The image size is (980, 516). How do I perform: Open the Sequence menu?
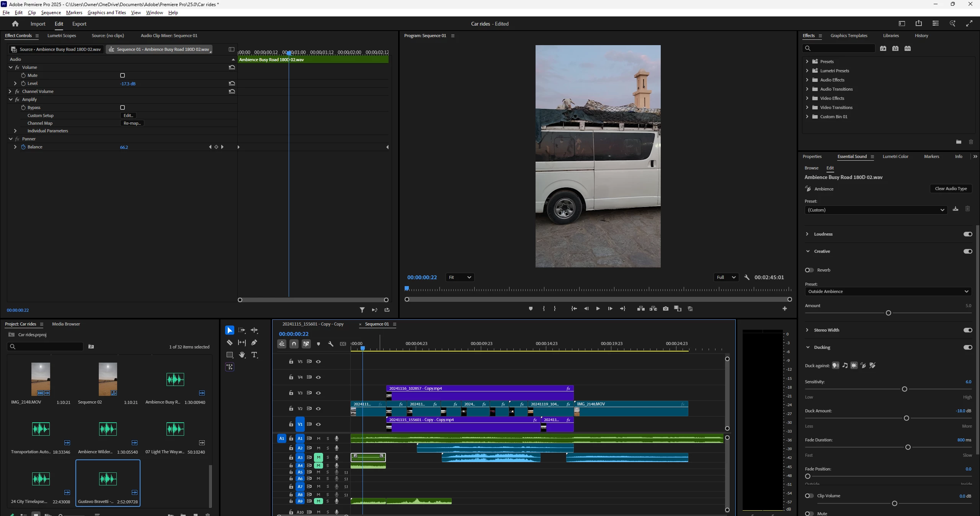pos(51,13)
